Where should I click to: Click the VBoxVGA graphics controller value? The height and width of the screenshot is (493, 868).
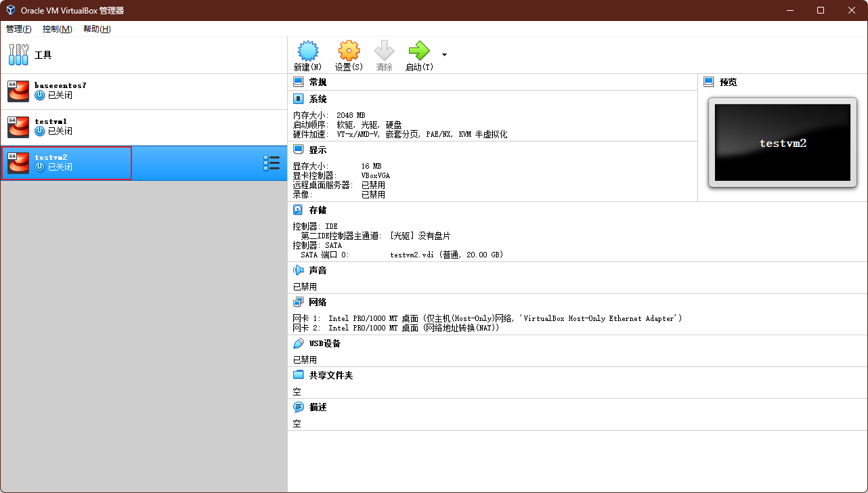(375, 175)
